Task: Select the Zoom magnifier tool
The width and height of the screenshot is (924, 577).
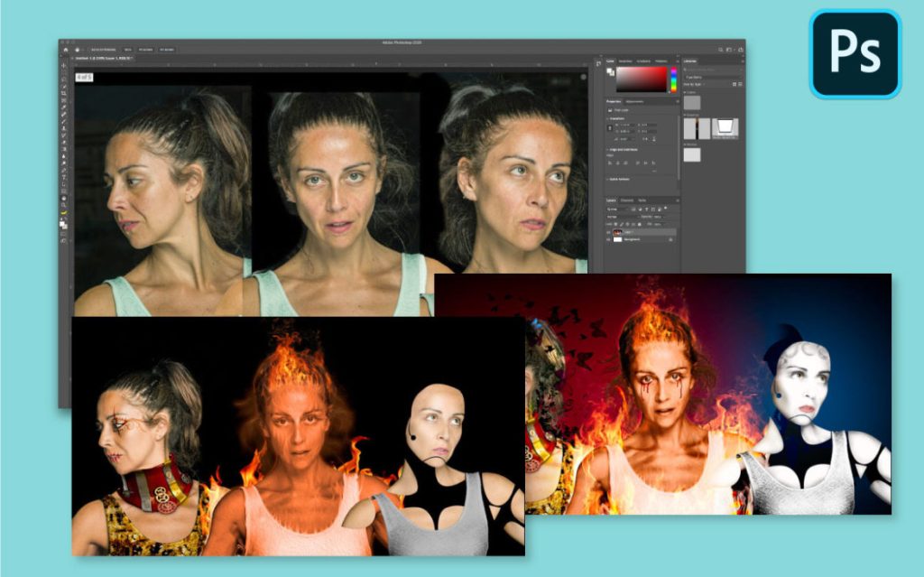Action: point(64,200)
